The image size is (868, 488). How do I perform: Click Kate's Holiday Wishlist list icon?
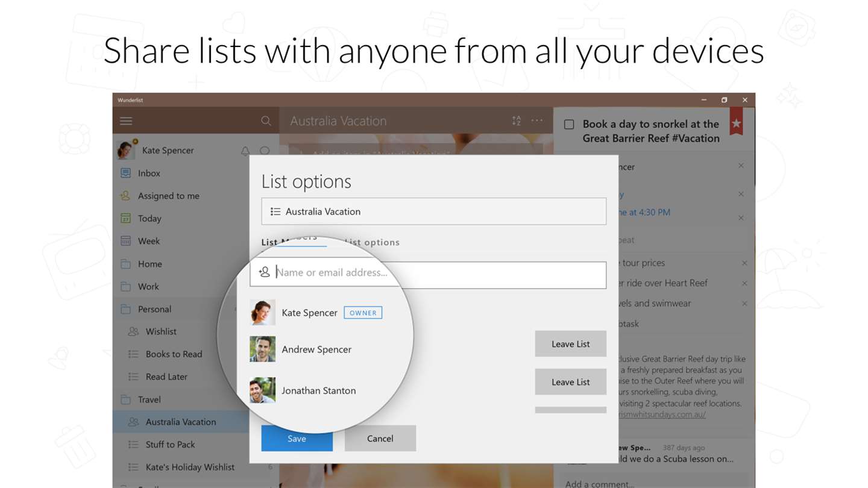(133, 467)
